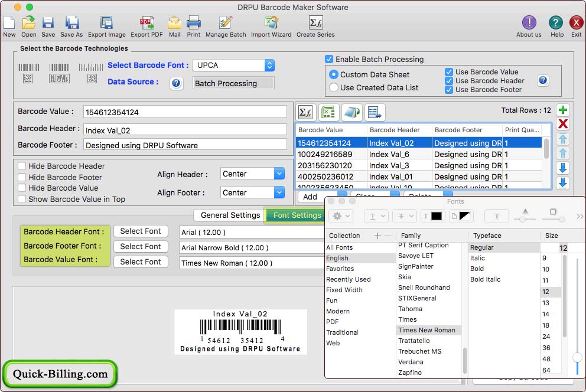The width and height of the screenshot is (586, 392).
Task: Open the strikethrough style dropdown in Fonts panel
Action: point(405,216)
